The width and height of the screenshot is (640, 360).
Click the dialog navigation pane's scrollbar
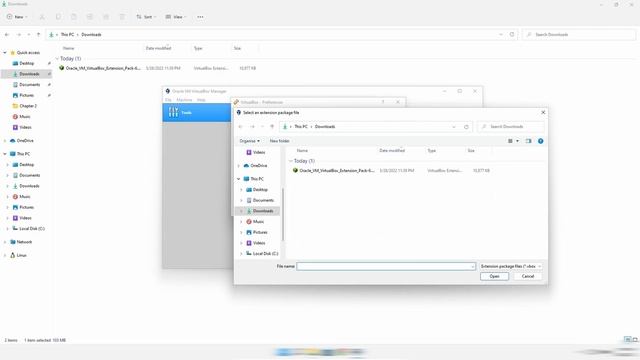(283, 214)
